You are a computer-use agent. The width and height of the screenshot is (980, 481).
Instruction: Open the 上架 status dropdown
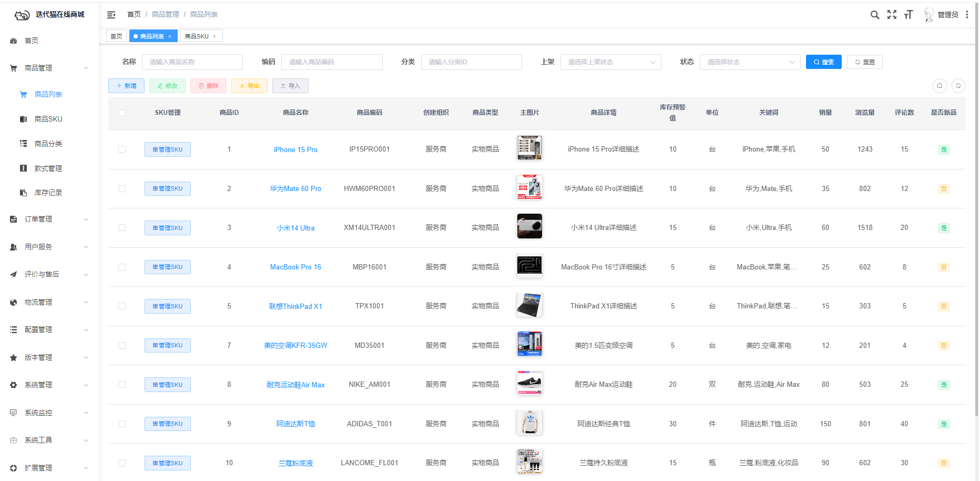(x=610, y=62)
